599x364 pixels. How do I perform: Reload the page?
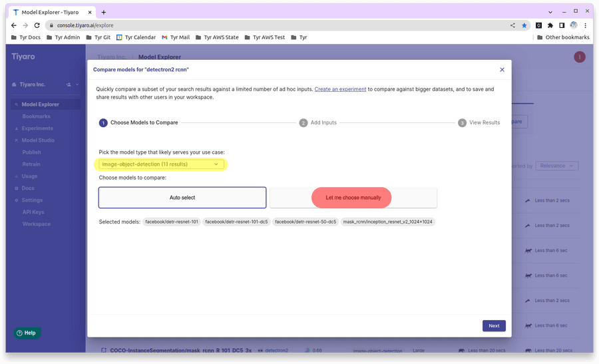(x=37, y=25)
